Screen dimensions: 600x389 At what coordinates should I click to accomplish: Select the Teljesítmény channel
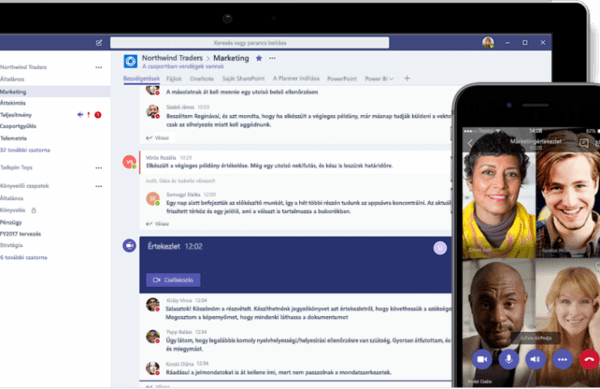coord(16,115)
